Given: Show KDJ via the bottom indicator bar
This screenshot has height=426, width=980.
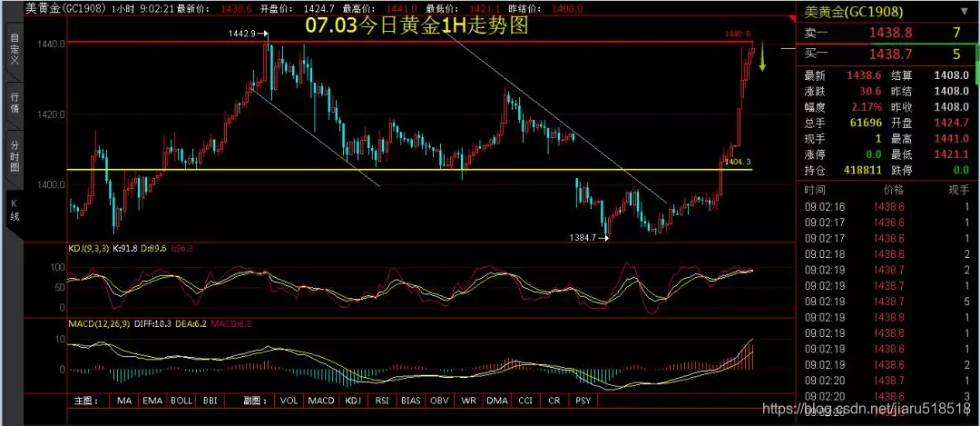Looking at the screenshot, I should tap(354, 401).
